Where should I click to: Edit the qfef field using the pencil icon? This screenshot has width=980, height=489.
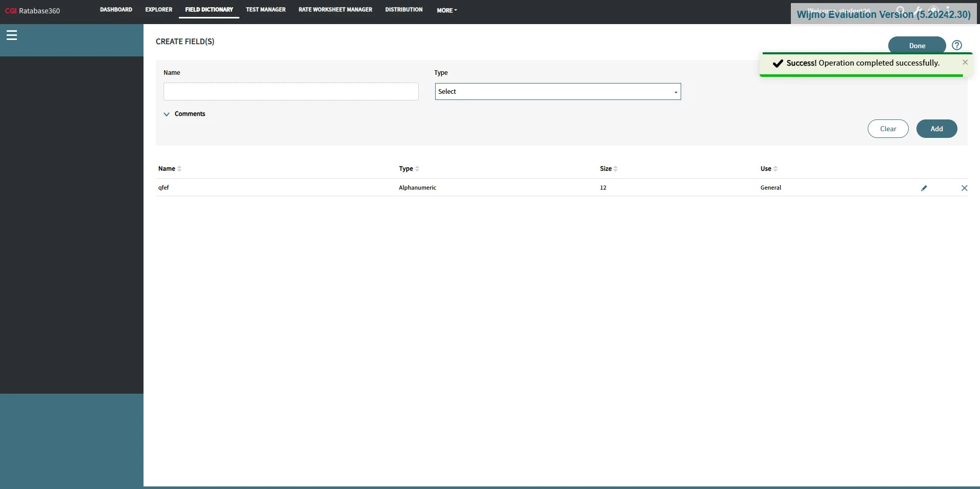(x=924, y=188)
